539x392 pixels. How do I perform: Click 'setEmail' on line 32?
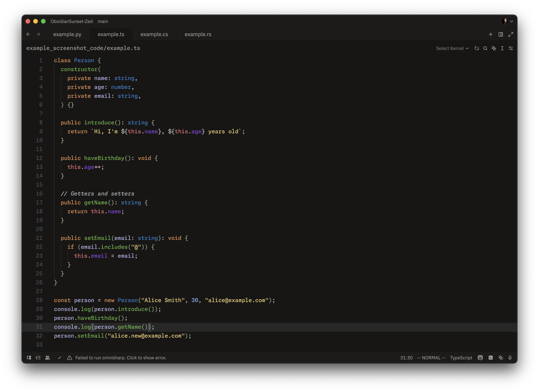click(x=91, y=336)
